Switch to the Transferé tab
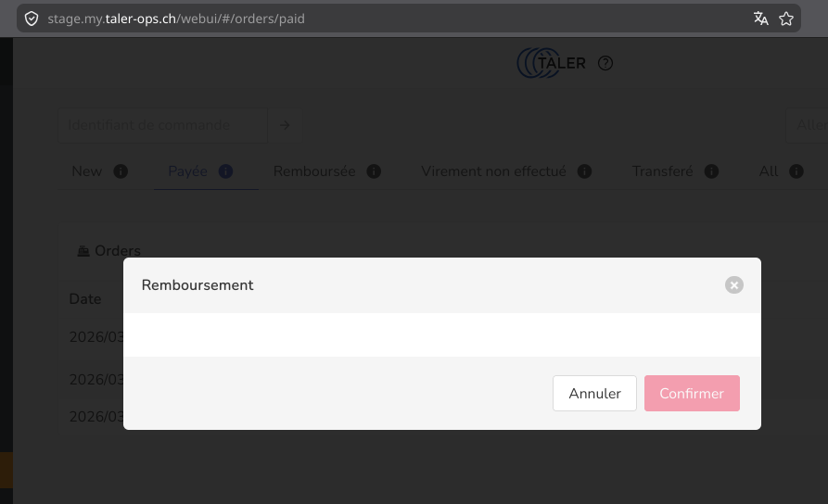The image size is (828, 504). 662,171
